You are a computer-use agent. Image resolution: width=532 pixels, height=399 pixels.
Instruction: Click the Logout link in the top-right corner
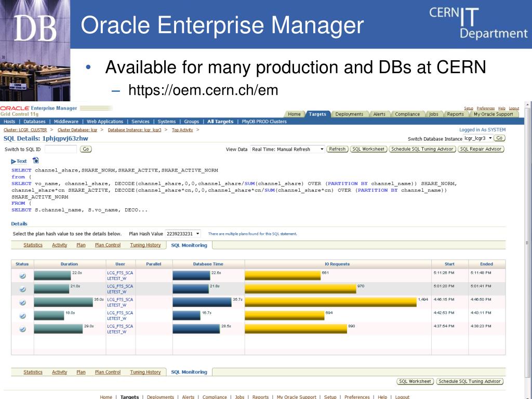pos(514,108)
